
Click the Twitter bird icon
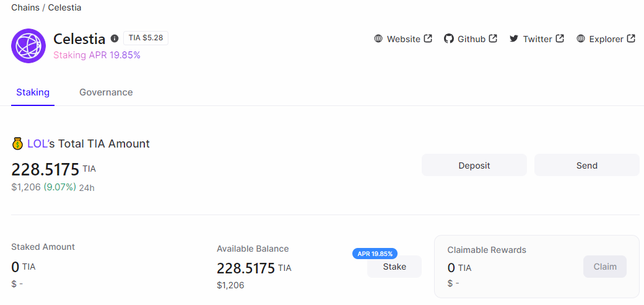[514, 38]
